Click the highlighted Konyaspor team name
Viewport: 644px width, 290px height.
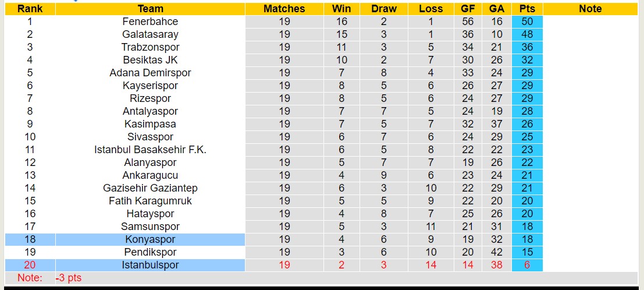click(151, 239)
